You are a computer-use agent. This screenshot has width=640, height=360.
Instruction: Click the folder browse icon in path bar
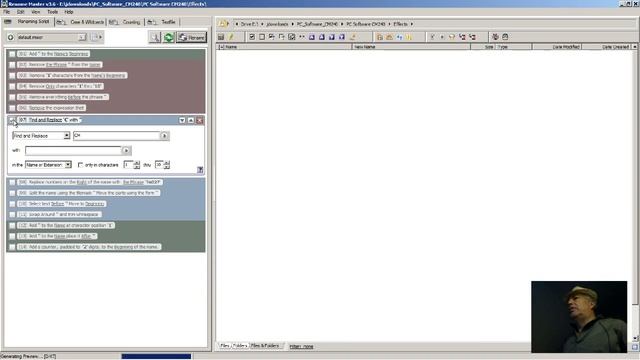[223, 24]
